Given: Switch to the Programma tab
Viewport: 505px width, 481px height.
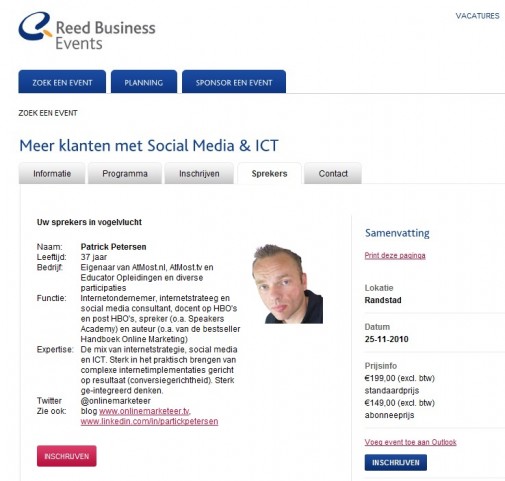Looking at the screenshot, I should pos(125,173).
